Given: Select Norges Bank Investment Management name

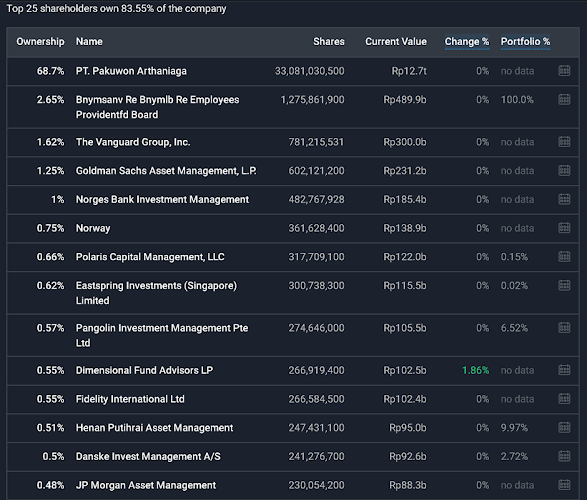Looking at the screenshot, I should coord(162,199).
